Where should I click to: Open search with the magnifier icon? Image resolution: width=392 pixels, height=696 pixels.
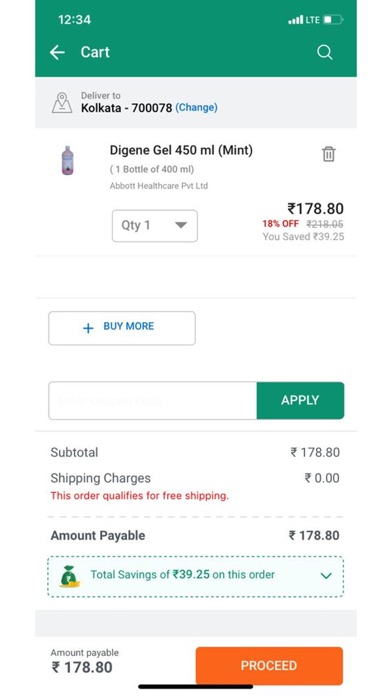[x=325, y=52]
